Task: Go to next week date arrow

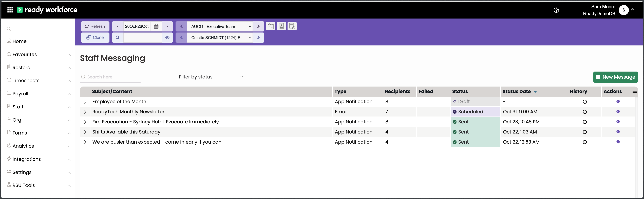Action: pos(167,26)
